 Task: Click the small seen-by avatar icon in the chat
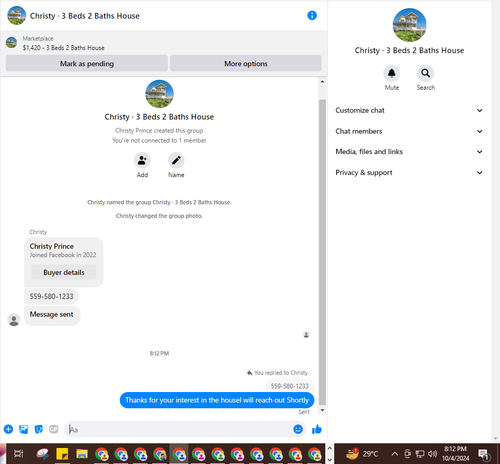[x=306, y=334]
